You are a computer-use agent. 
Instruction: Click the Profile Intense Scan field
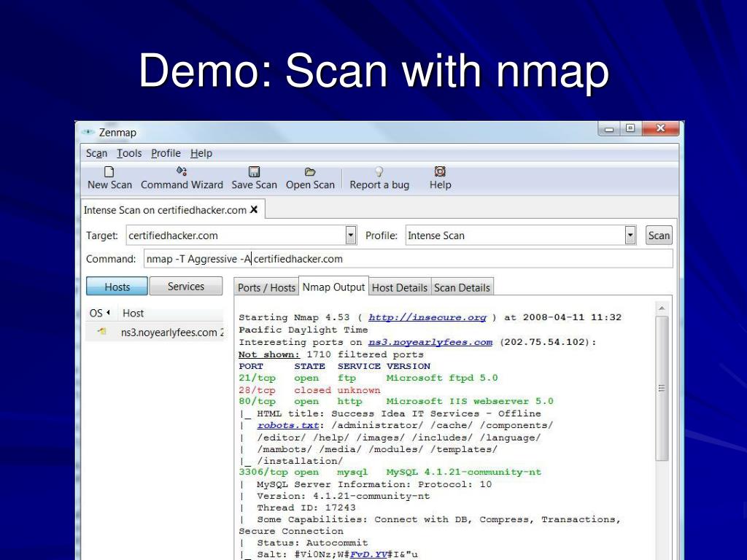(x=516, y=236)
